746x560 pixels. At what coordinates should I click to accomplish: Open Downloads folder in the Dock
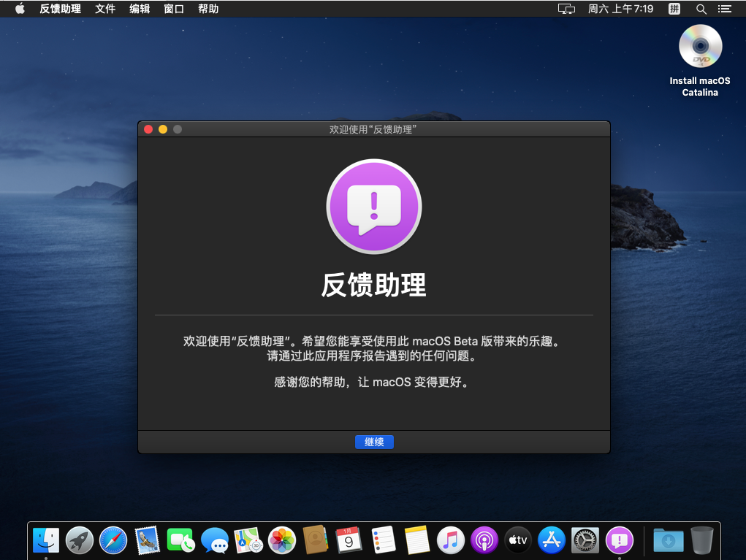tap(669, 540)
